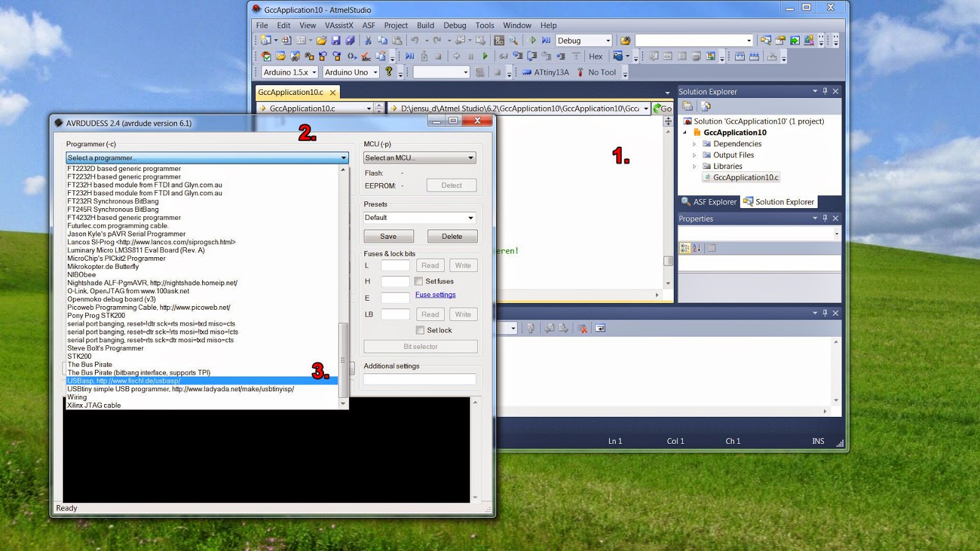Viewport: 980px width, 551px height.
Task: Click the Copy icon in Atmel Studio toolbar
Action: 382,40
